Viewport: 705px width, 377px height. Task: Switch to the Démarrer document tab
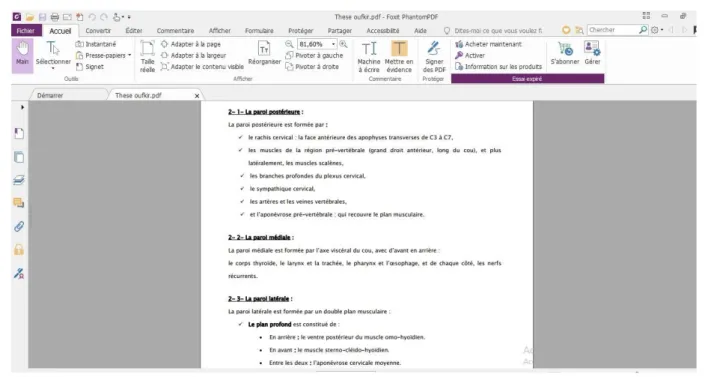click(68, 95)
